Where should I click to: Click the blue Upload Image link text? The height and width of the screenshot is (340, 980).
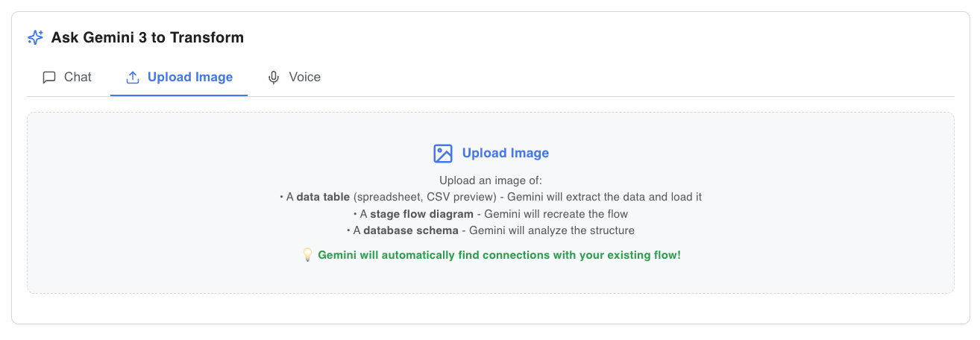505,154
